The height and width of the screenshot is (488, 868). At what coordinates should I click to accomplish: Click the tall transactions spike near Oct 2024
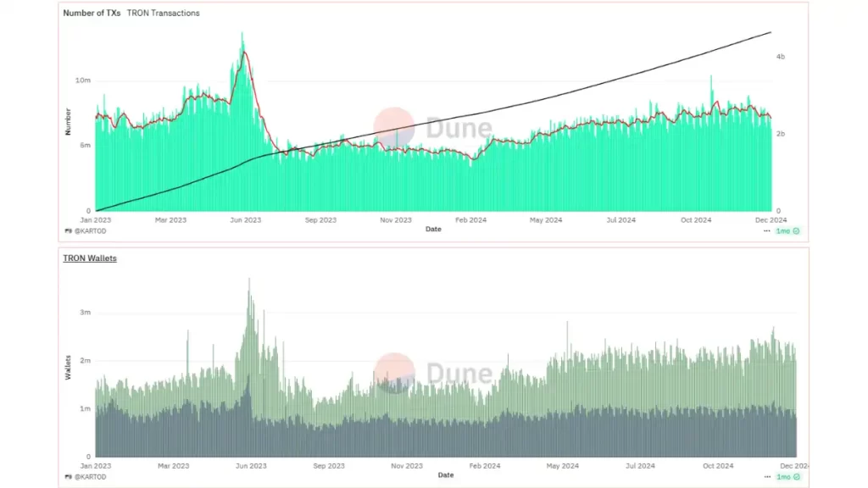[x=711, y=77]
